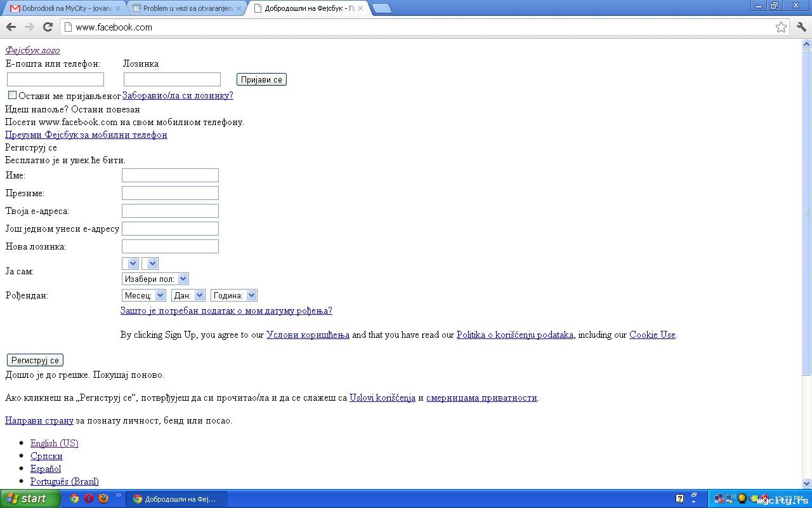The image size is (812, 508).
Task: Open the second Ја сам dropdown
Action: (150, 264)
